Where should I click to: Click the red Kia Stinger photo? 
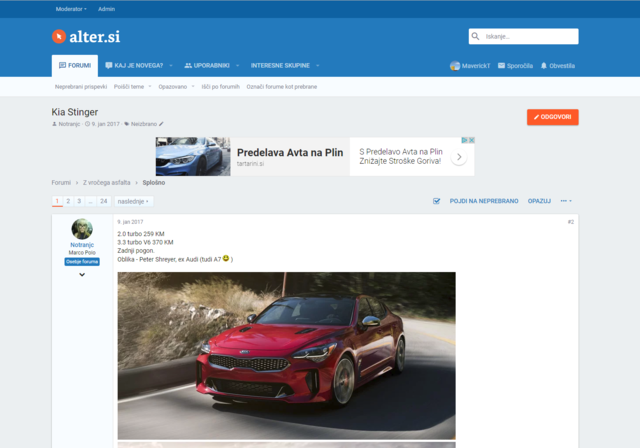click(287, 356)
